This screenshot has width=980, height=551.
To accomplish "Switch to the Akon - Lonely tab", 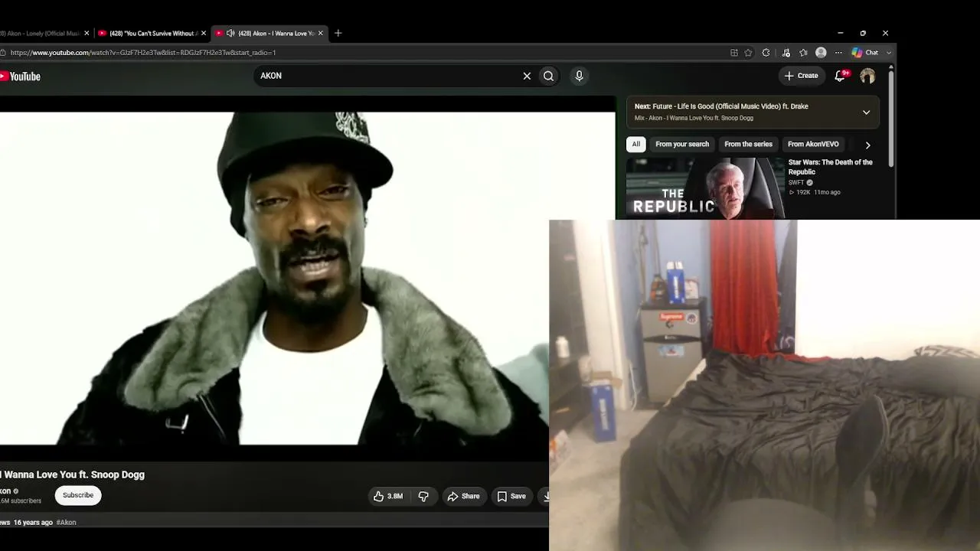I will click(x=41, y=33).
